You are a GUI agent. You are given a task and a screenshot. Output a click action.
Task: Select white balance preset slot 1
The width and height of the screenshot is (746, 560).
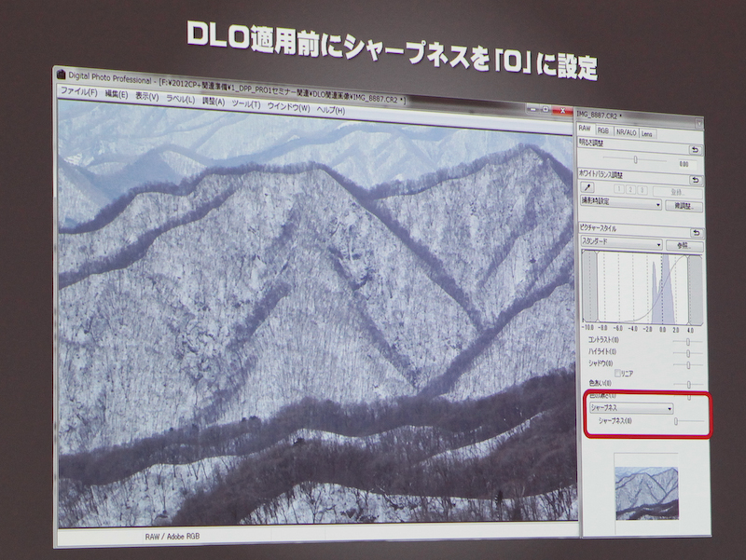point(617,188)
